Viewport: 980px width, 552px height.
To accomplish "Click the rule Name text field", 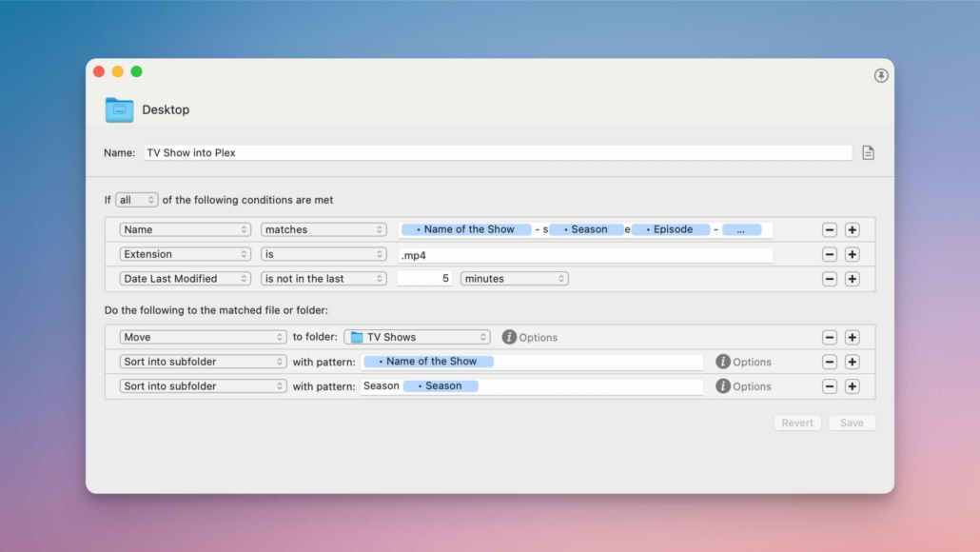I will (x=497, y=153).
